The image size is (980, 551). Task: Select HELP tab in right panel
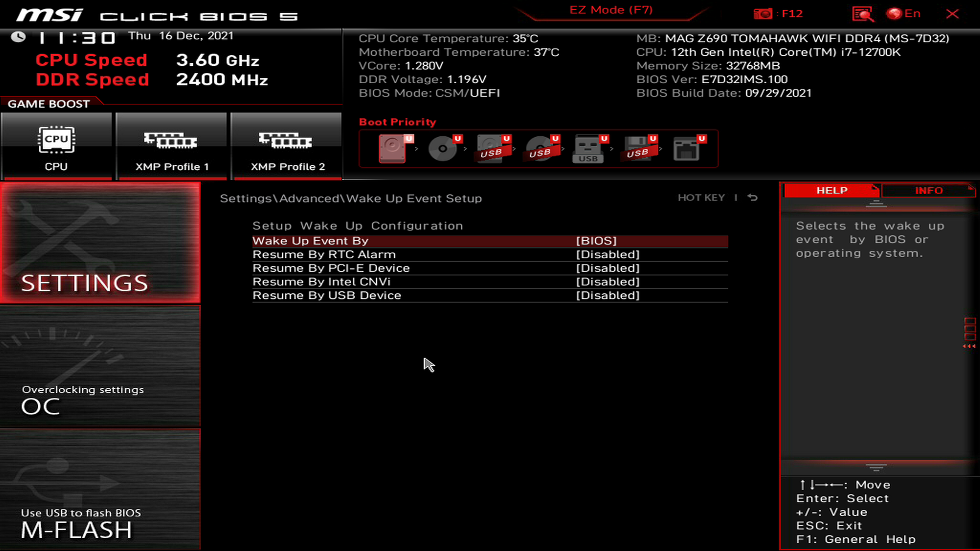[832, 190]
